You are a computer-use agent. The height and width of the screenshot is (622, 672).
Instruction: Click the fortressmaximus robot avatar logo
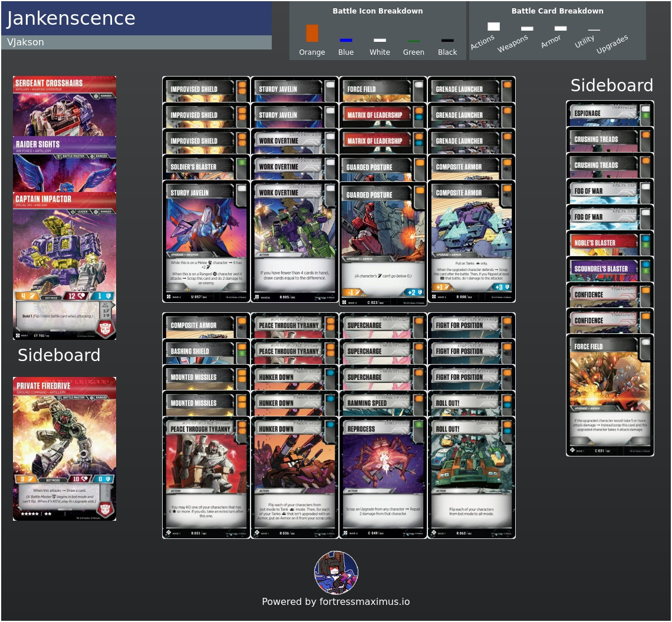point(336,573)
